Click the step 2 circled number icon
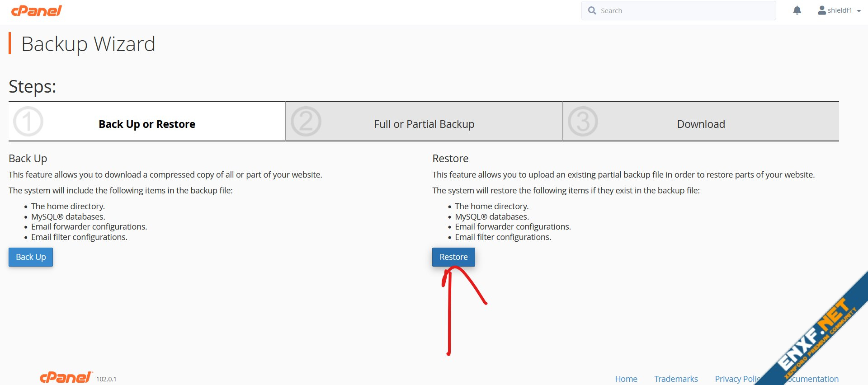The height and width of the screenshot is (385, 868). pos(306,122)
